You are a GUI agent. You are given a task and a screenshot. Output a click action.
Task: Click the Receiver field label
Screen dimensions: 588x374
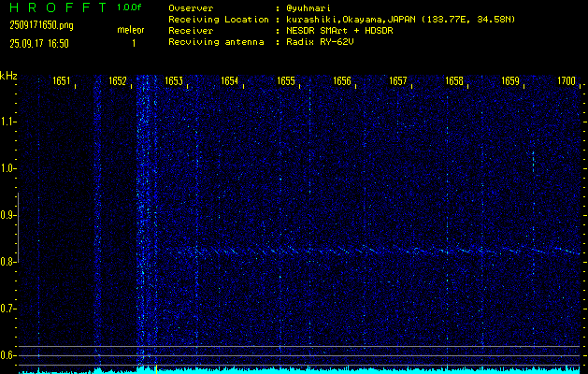(191, 31)
